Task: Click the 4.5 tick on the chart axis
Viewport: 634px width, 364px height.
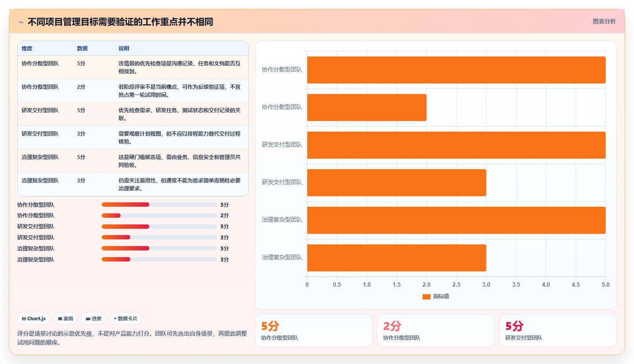Action: pyautogui.click(x=576, y=284)
